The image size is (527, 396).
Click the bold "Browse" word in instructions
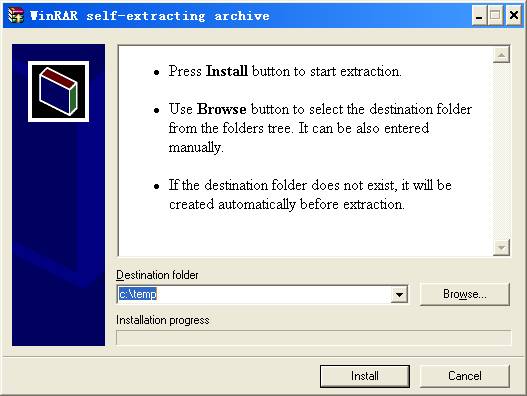pyautogui.click(x=221, y=109)
